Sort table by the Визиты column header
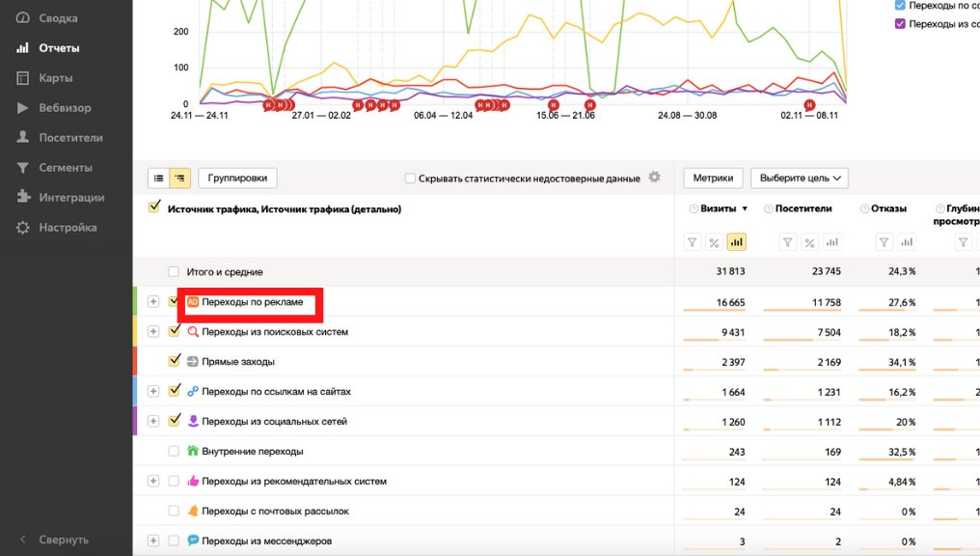 tap(718, 208)
